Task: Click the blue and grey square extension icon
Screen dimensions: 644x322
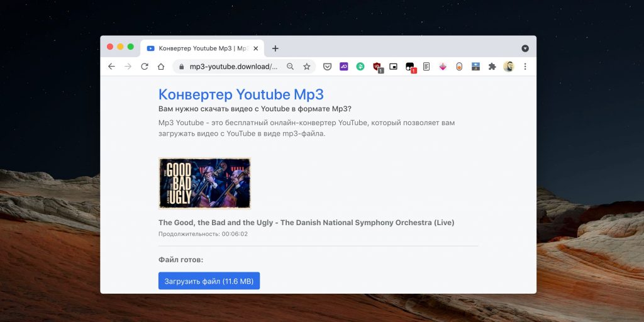Action: click(475, 67)
